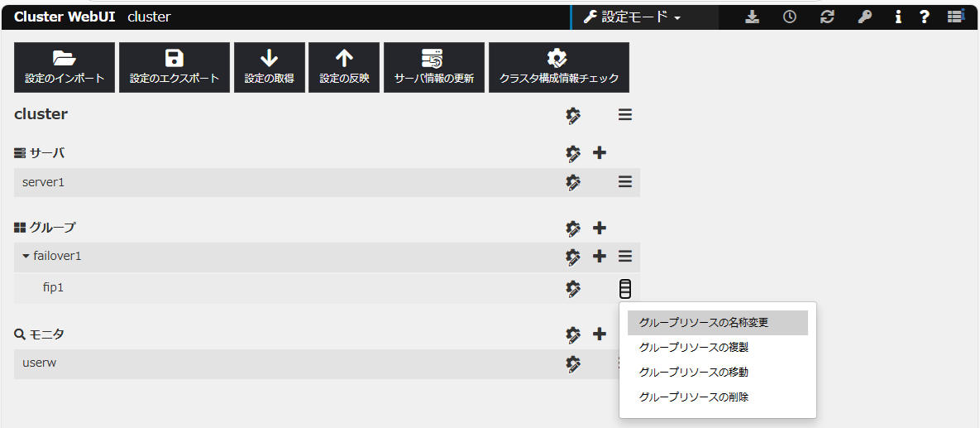Open the server1 hamburger menu
The height and width of the screenshot is (428, 980).
click(625, 182)
